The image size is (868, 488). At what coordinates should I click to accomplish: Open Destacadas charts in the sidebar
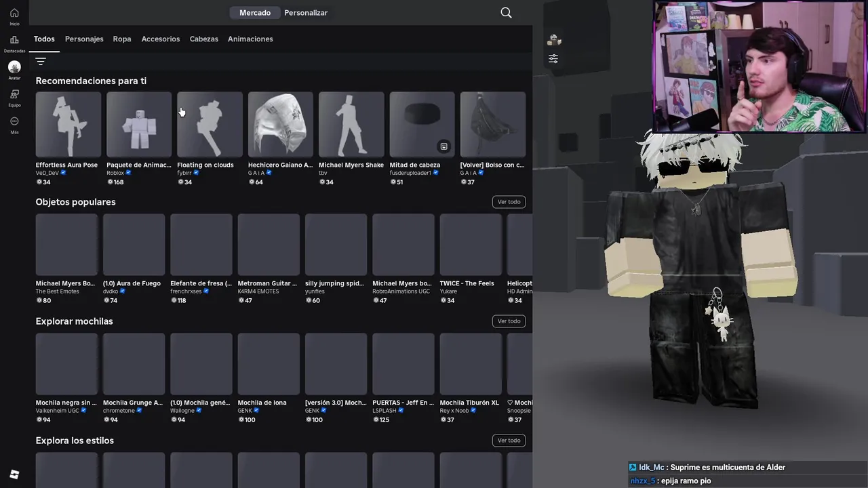[14, 43]
